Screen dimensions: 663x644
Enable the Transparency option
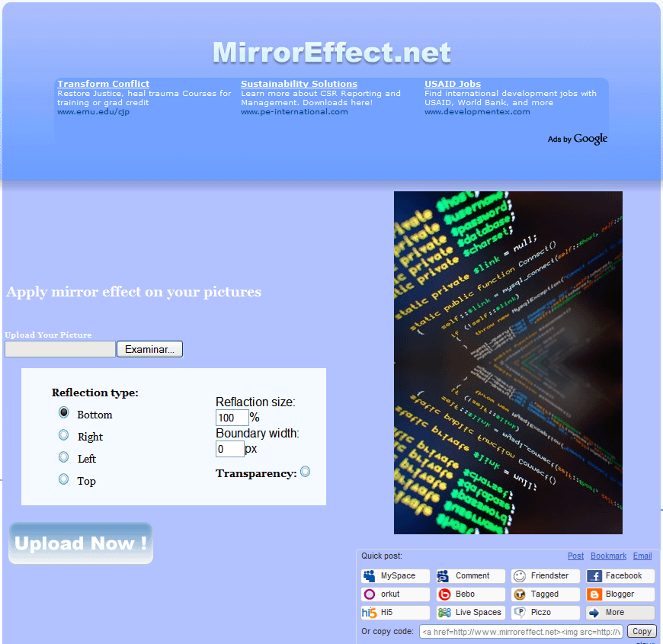click(x=305, y=471)
